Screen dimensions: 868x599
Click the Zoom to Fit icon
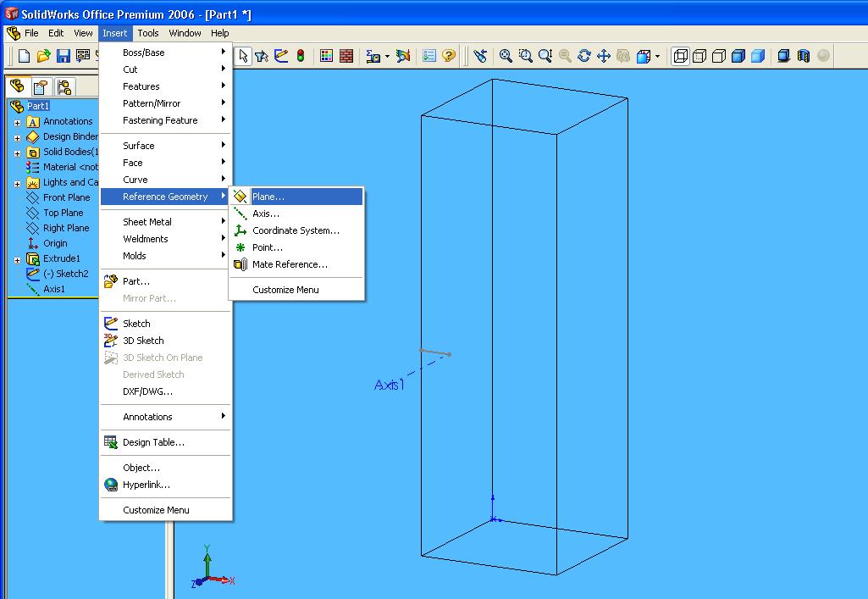tap(506, 56)
